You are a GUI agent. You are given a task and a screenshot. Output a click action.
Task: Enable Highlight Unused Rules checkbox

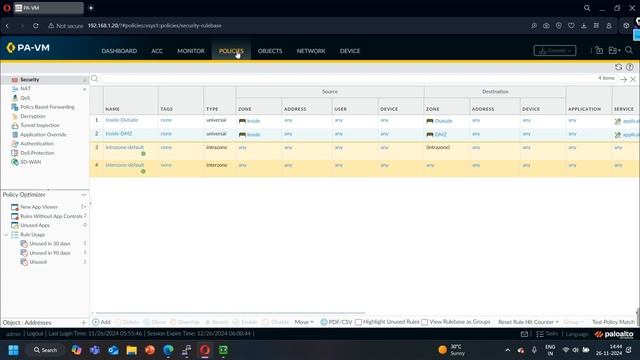pyautogui.click(x=358, y=322)
